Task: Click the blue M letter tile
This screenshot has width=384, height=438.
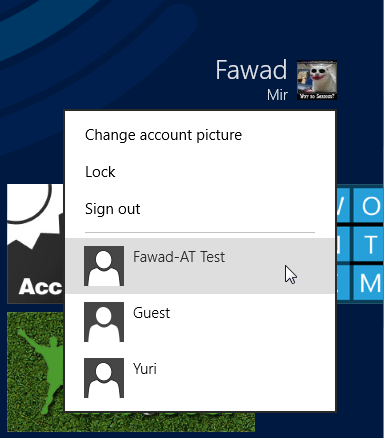Action: (x=368, y=283)
